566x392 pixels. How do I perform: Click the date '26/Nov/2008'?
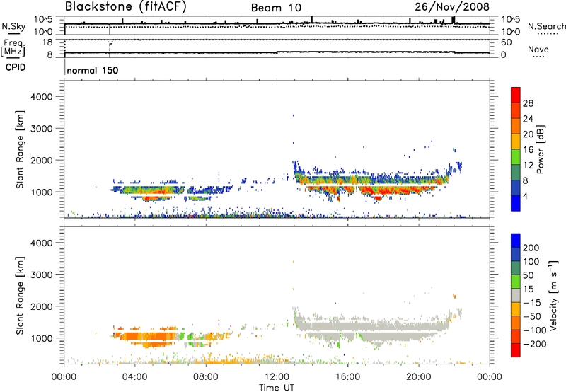pos(452,7)
